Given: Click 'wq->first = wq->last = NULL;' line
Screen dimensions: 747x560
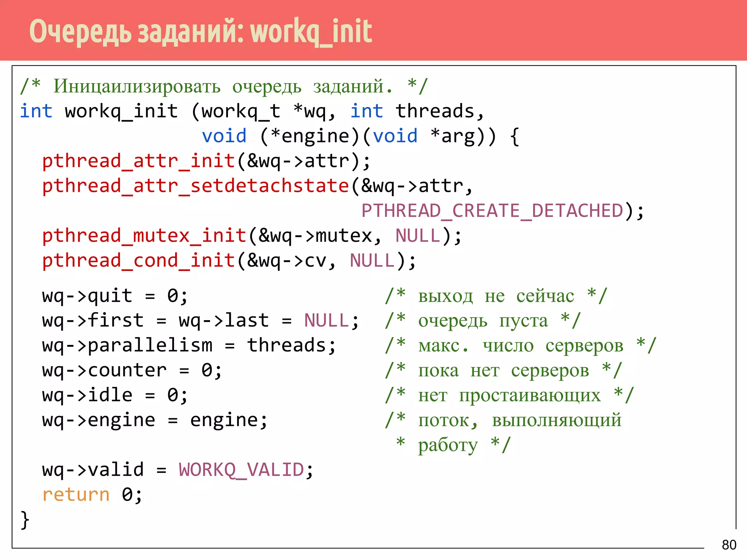Looking at the screenshot, I should click(201, 321).
